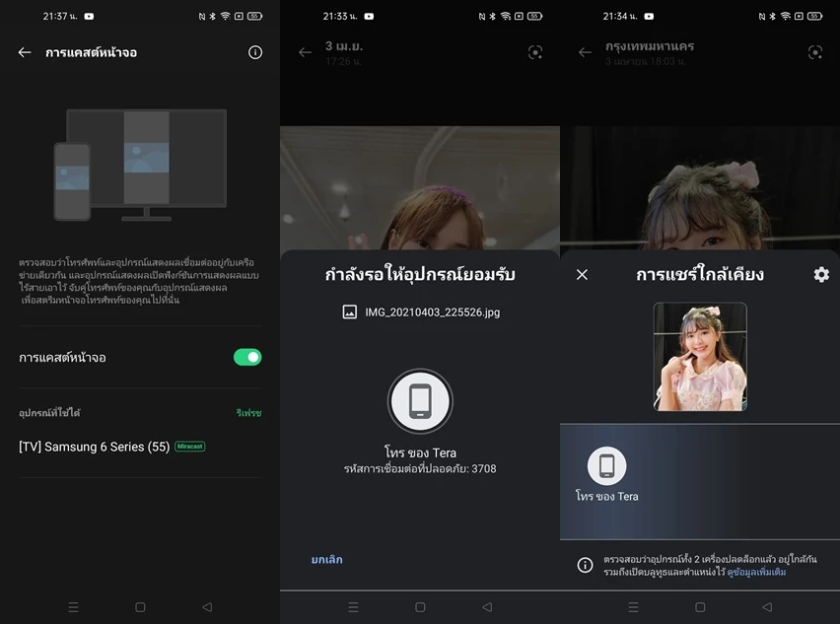Screen dimensions: 840x624
Task: Tap the IMG_20210403_225526.jpg file image icon
Action: point(349,312)
